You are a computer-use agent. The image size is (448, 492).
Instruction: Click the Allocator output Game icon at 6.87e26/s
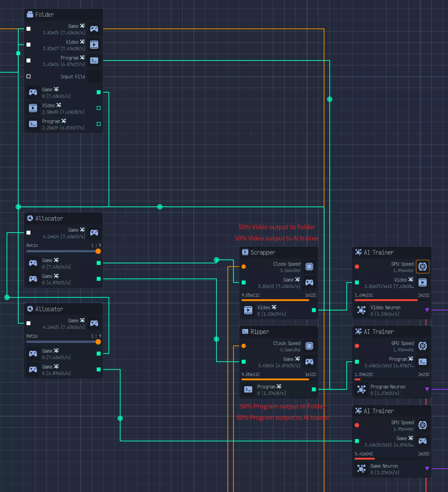coord(33,369)
